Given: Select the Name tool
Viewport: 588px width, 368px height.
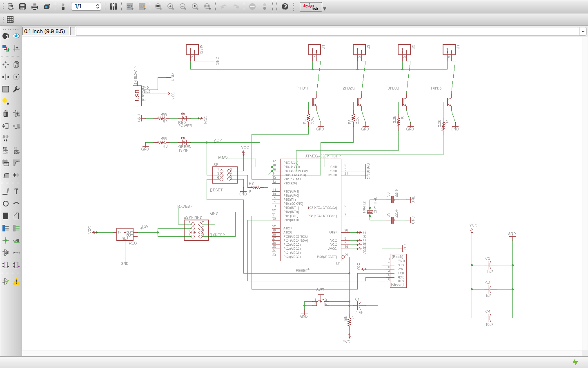Looking at the screenshot, I should click(x=6, y=150).
